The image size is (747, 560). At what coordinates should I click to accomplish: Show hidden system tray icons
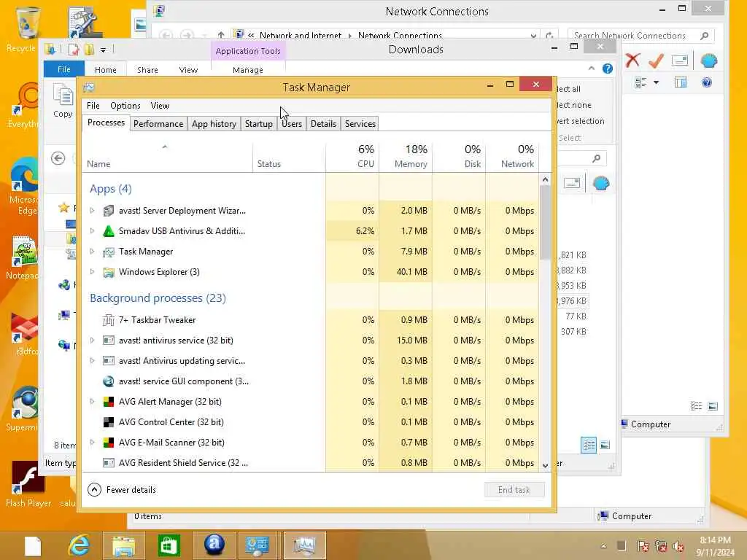tap(603, 546)
